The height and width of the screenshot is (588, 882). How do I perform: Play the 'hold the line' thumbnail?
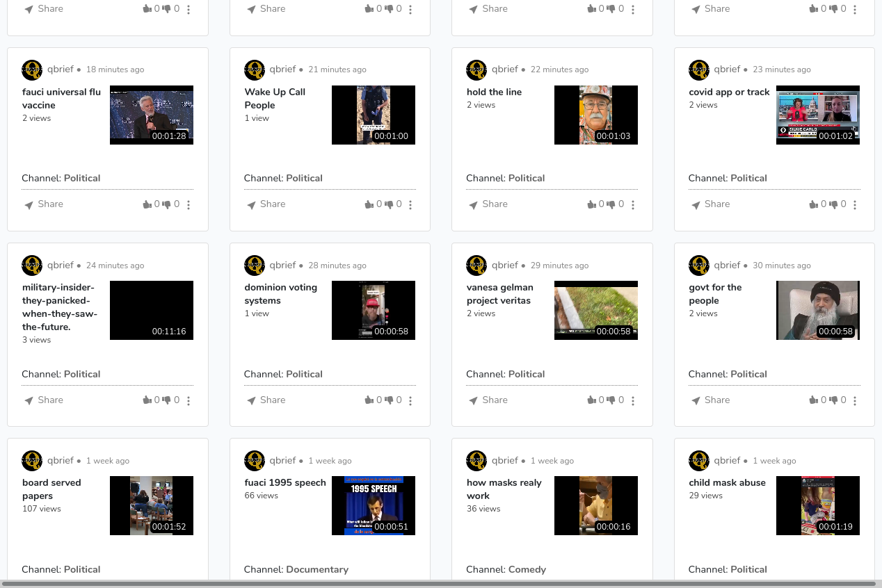click(596, 115)
